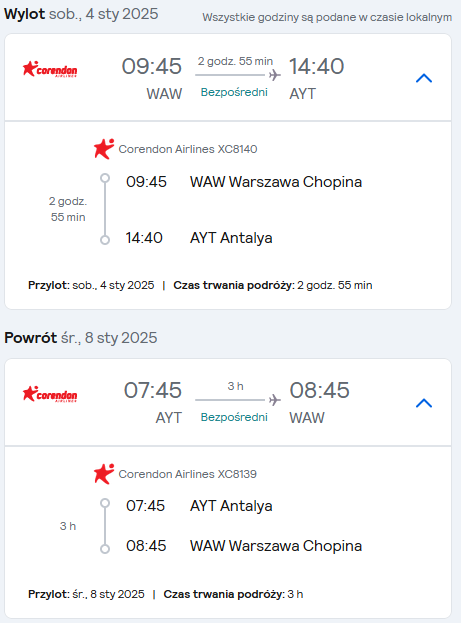
Task: Collapse the outbound WAW to AYT flight details
Action: 424,78
